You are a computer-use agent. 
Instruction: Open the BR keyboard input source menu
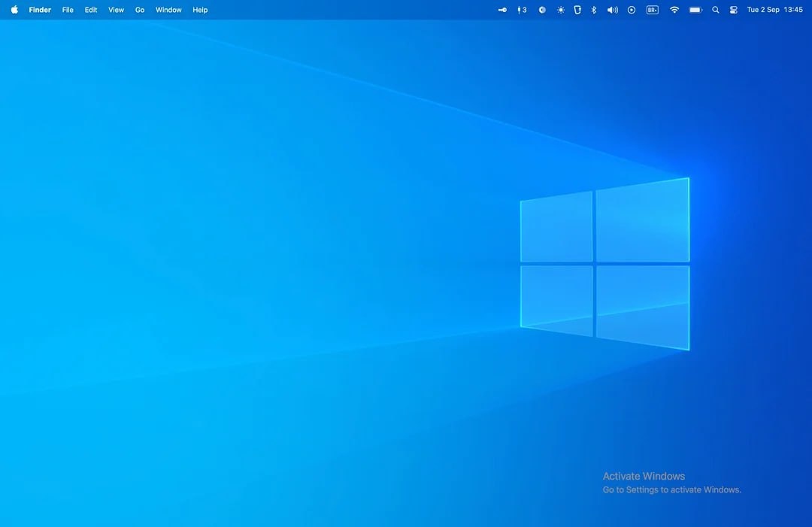(653, 10)
